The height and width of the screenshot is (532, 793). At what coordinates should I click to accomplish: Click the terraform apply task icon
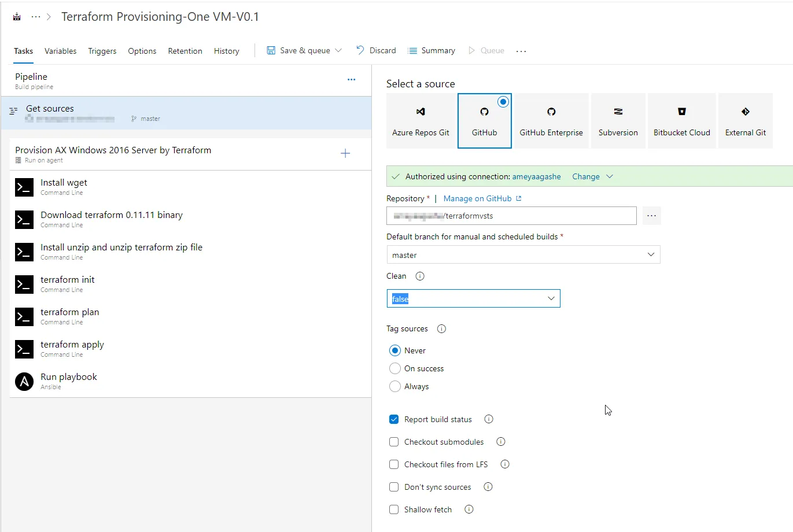(x=24, y=349)
